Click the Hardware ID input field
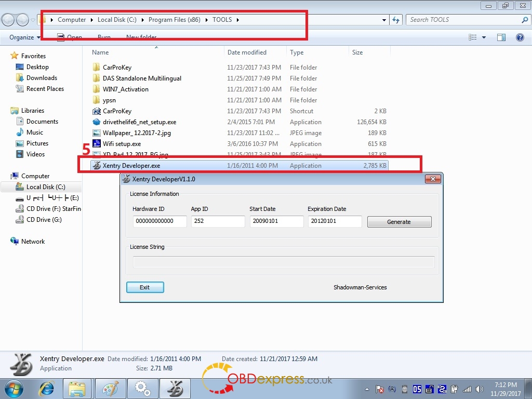 (x=159, y=221)
